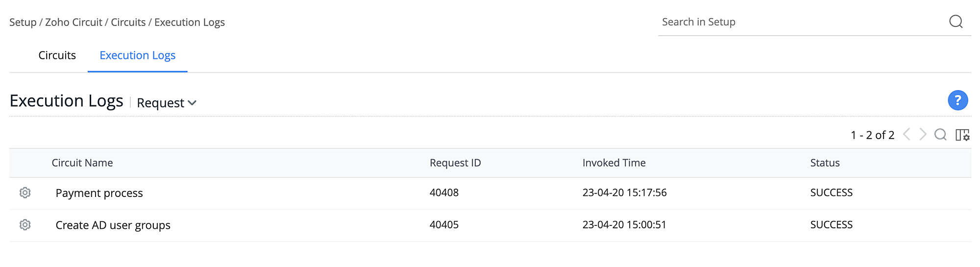Screen dimensions: 980x267
Task: Click the Status column header
Action: click(825, 163)
